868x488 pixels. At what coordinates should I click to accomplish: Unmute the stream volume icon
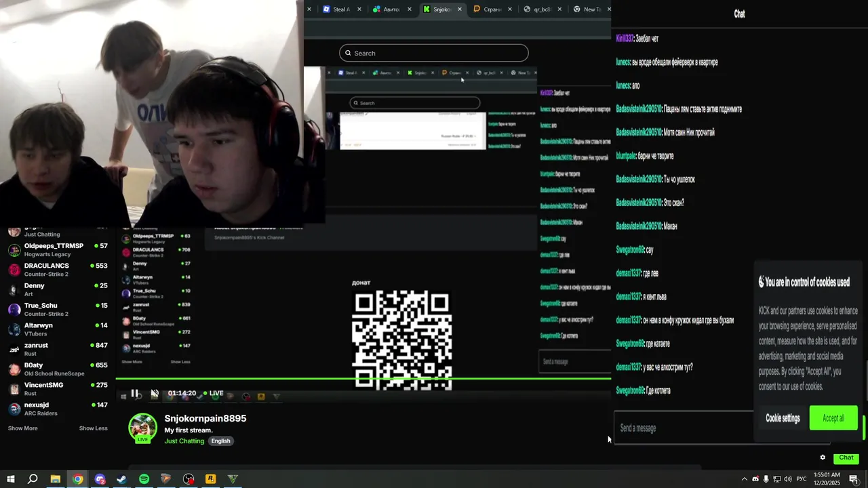(155, 393)
